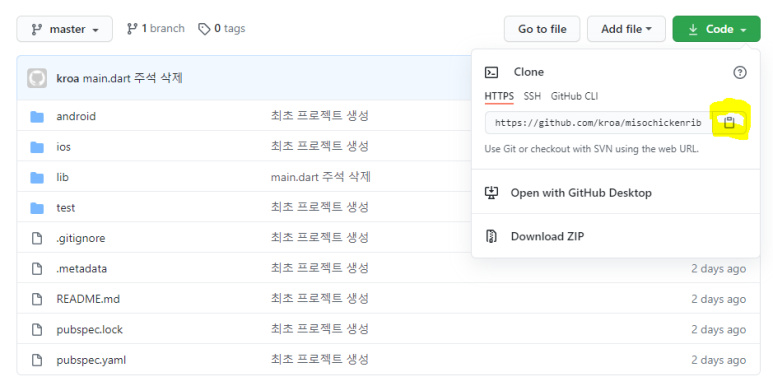Open the android folder
This screenshot has width=773, height=386.
[x=76, y=117]
